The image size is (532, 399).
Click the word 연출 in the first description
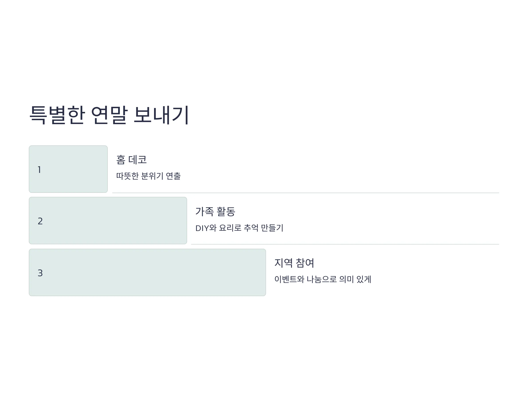173,176
